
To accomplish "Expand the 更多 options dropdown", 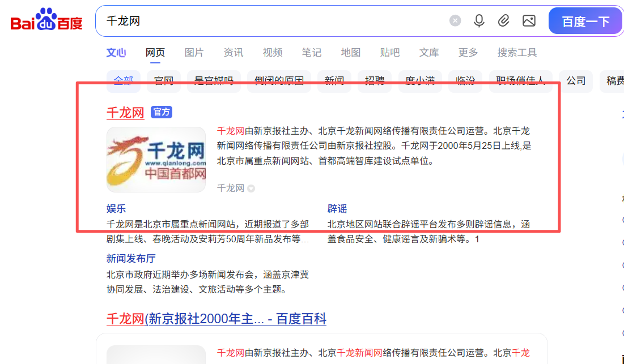I will pyautogui.click(x=468, y=52).
